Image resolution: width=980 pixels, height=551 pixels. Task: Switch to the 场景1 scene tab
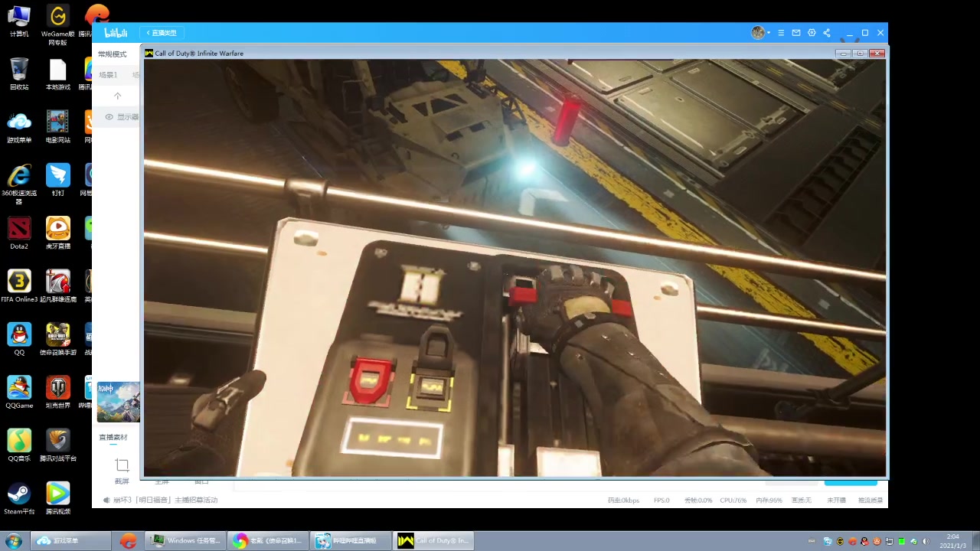(x=108, y=75)
